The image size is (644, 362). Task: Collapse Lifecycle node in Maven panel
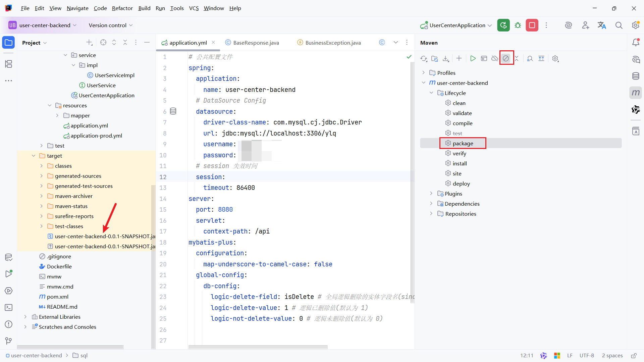point(431,93)
